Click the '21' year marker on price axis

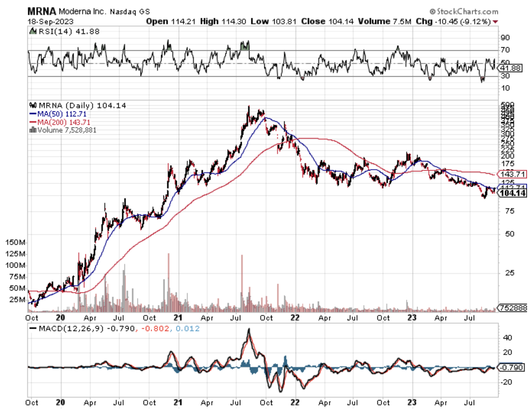point(178,318)
